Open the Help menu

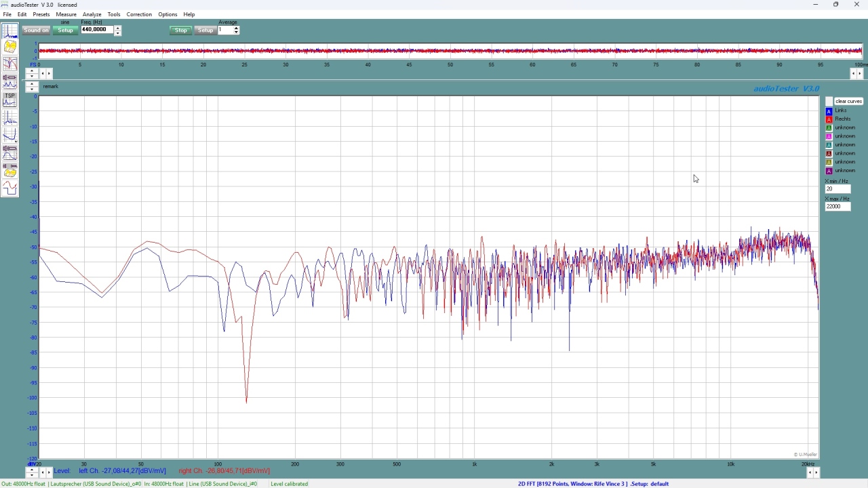point(189,14)
